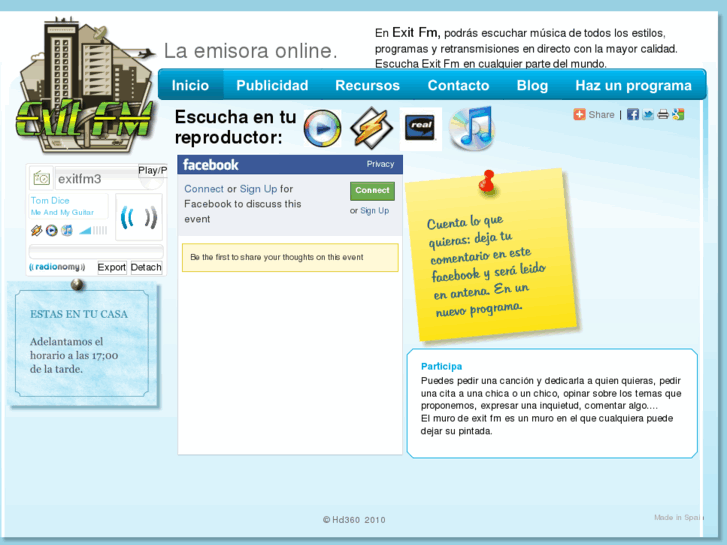Click the Tom Dice artist name

point(50,200)
